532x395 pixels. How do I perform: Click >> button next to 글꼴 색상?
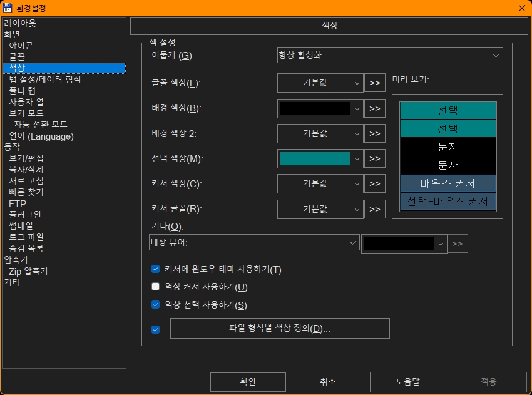[x=374, y=83]
